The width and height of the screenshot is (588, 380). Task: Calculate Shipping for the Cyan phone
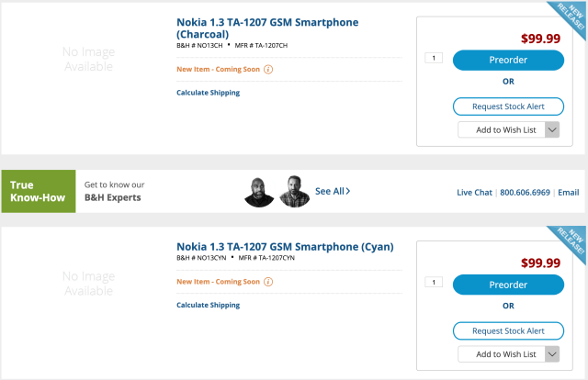click(208, 305)
